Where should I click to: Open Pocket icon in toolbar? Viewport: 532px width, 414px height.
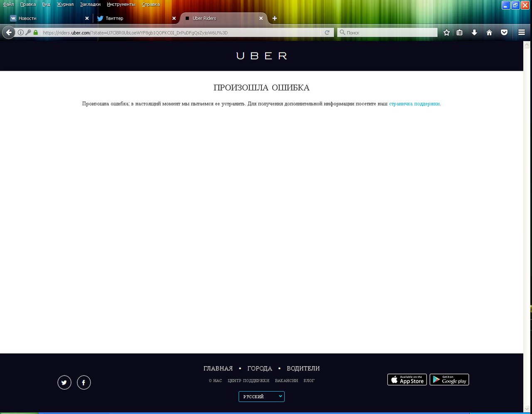click(x=504, y=32)
